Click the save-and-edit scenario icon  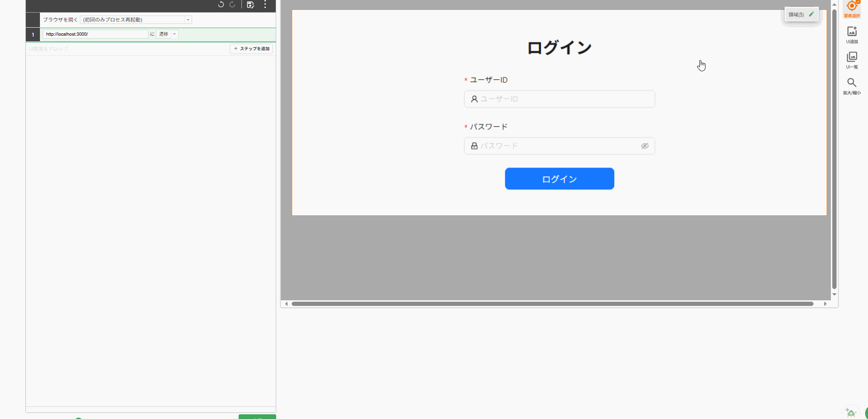tap(250, 5)
